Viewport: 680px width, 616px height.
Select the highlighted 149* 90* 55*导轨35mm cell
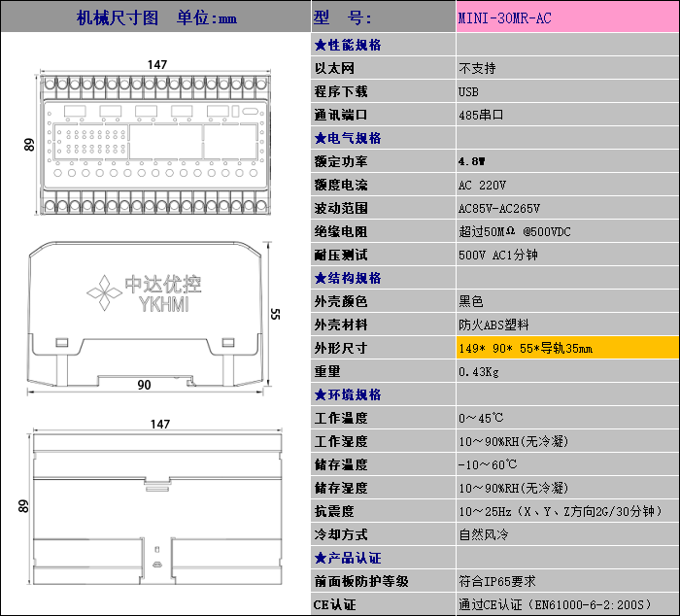point(567,348)
